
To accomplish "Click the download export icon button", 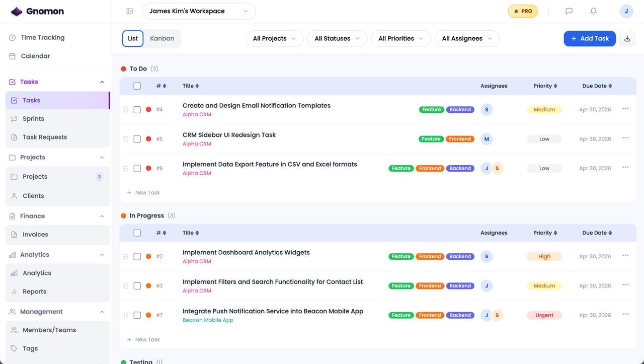I will click(627, 38).
